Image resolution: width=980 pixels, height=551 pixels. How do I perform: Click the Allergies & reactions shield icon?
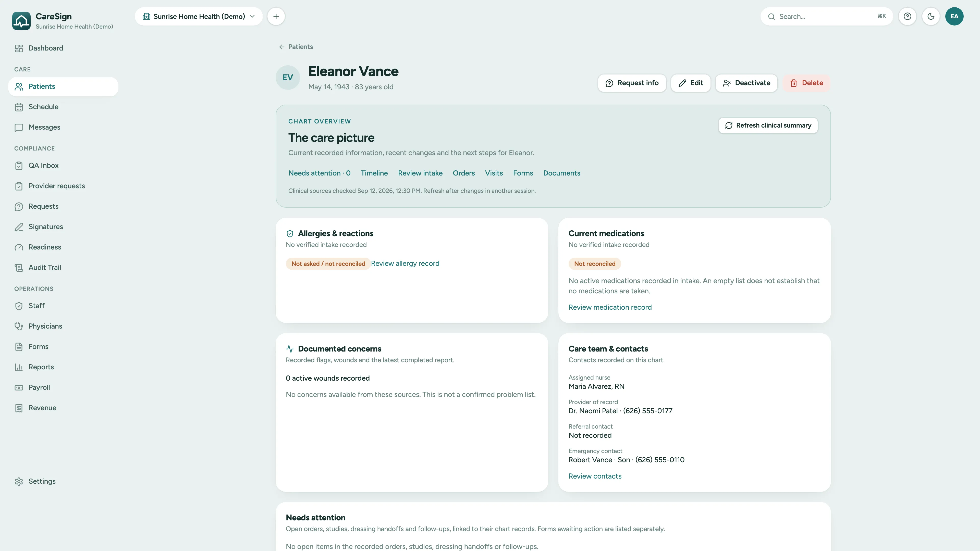[x=290, y=233]
